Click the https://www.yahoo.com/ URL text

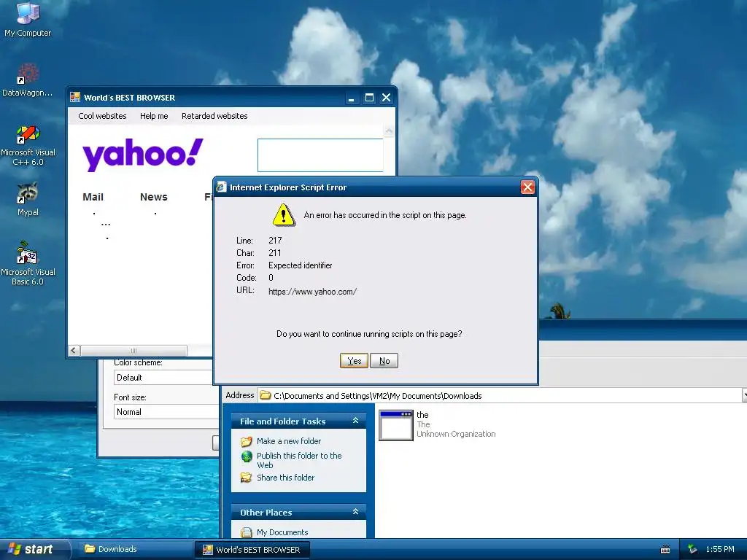click(x=312, y=292)
